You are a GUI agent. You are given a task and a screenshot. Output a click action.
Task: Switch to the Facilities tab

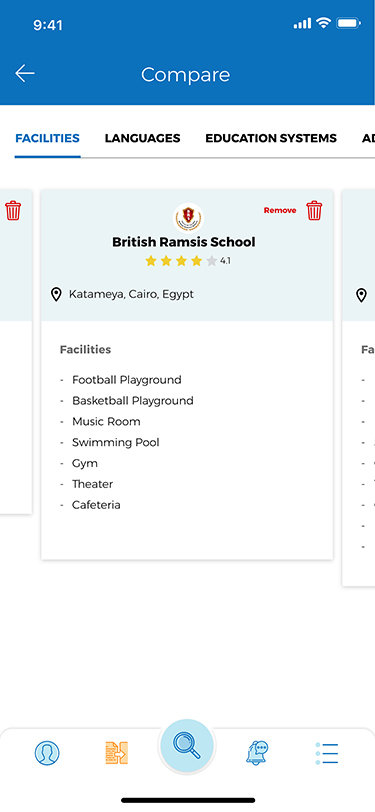pos(47,138)
